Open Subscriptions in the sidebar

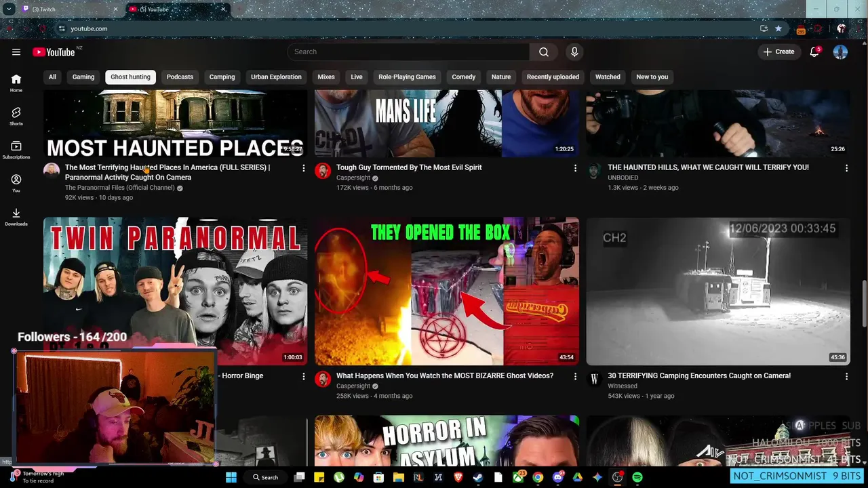16,150
